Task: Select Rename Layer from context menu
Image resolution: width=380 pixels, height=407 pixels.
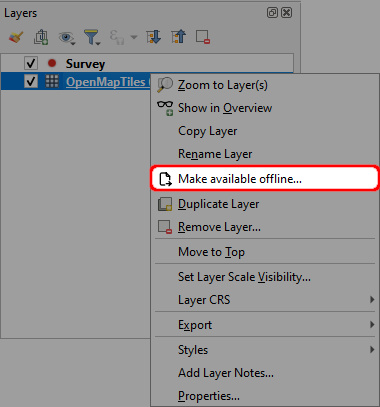Action: pyautogui.click(x=265, y=154)
